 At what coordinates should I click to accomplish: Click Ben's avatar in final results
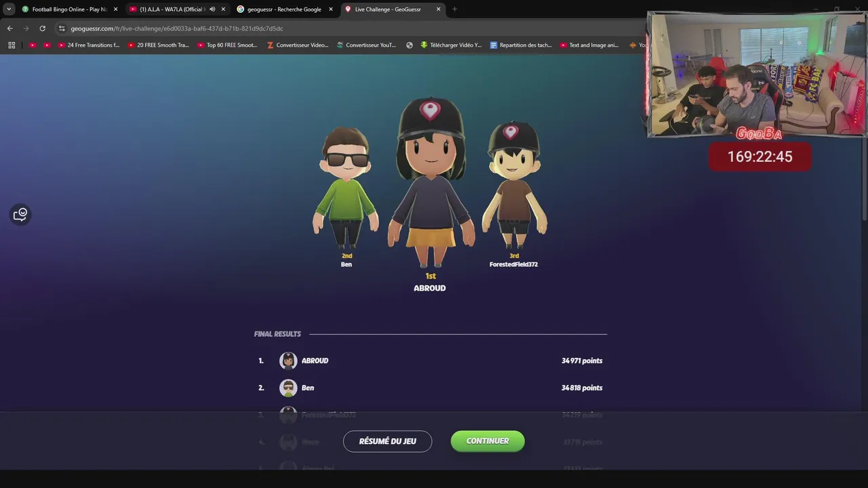pos(288,388)
